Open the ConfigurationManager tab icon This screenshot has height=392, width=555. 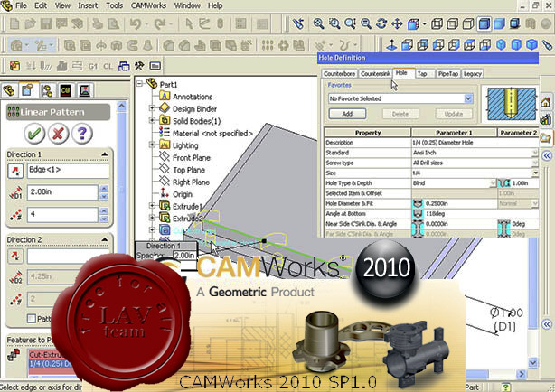pyautogui.click(x=46, y=90)
